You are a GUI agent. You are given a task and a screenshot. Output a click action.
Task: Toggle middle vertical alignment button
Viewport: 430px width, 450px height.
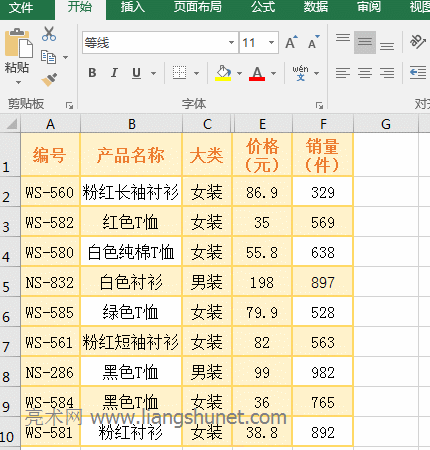(365, 42)
